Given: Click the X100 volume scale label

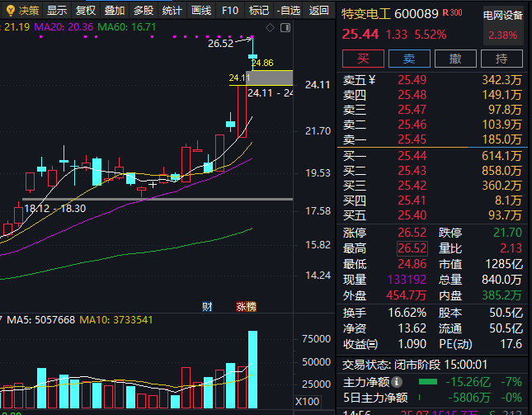Looking at the screenshot, I should click(307, 402).
